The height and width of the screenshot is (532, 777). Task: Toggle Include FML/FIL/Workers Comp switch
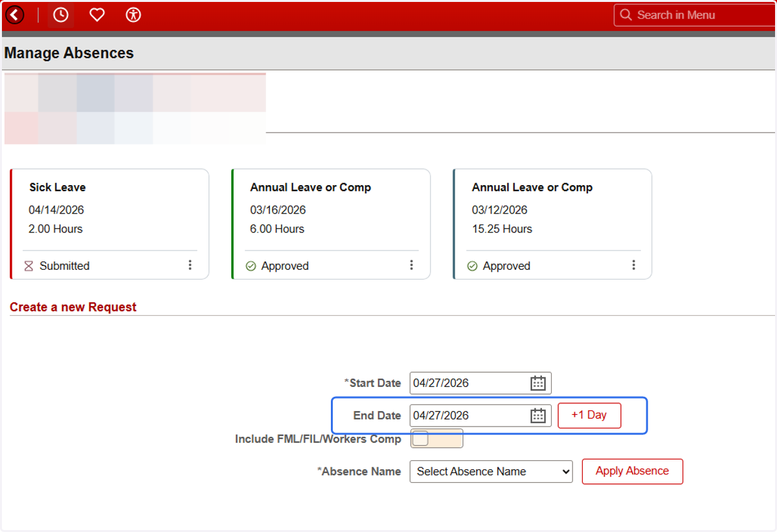[x=436, y=439]
